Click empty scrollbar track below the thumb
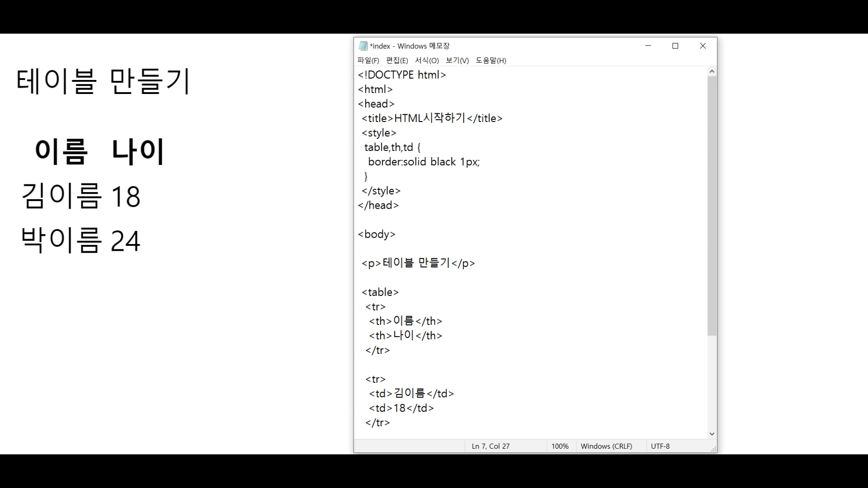Screen dimensions: 868x488 tap(712, 384)
